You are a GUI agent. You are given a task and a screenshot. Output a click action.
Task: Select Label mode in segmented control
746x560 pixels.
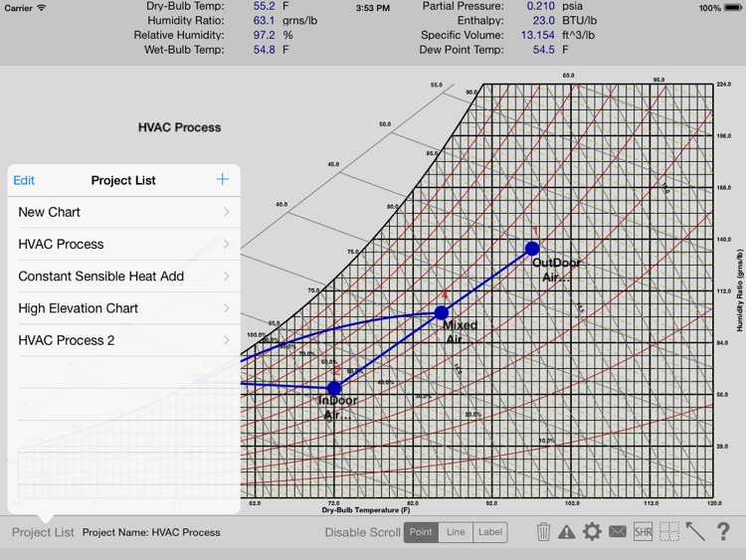(x=490, y=532)
